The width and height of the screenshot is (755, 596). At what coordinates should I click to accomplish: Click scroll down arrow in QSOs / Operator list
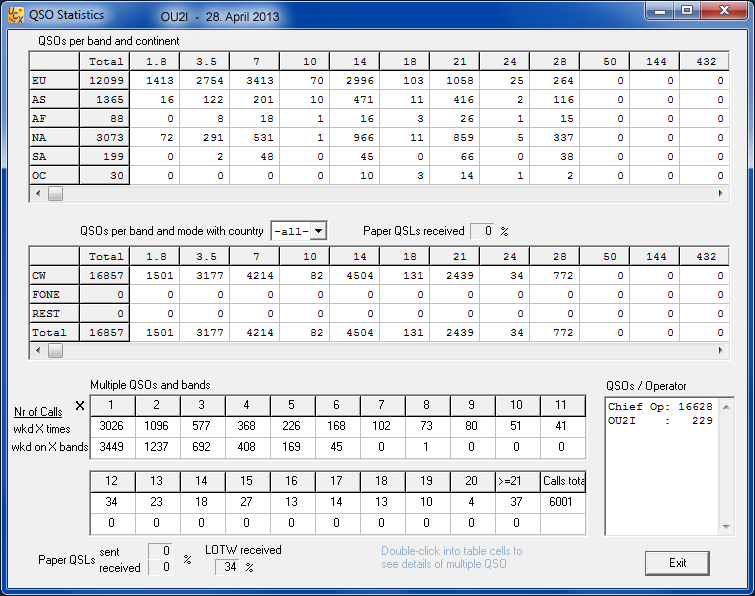point(726,525)
